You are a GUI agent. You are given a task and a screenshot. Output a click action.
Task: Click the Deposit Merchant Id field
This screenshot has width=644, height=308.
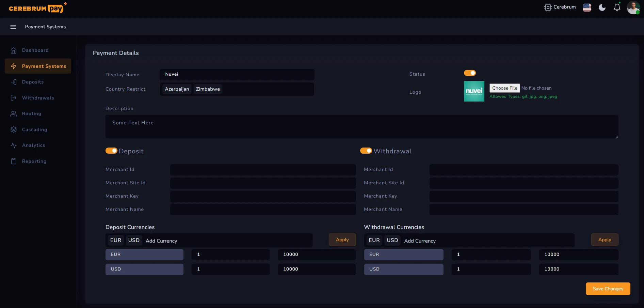click(263, 170)
